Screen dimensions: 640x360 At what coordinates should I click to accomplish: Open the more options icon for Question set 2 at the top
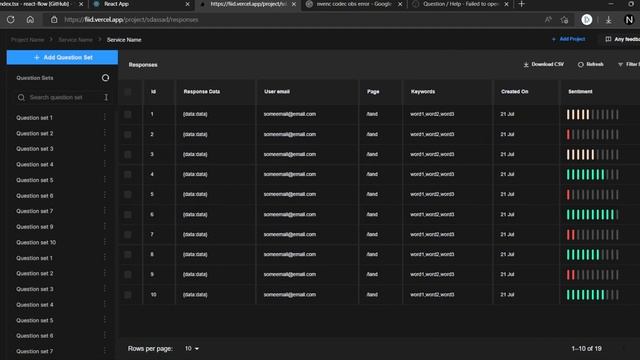(x=105, y=133)
